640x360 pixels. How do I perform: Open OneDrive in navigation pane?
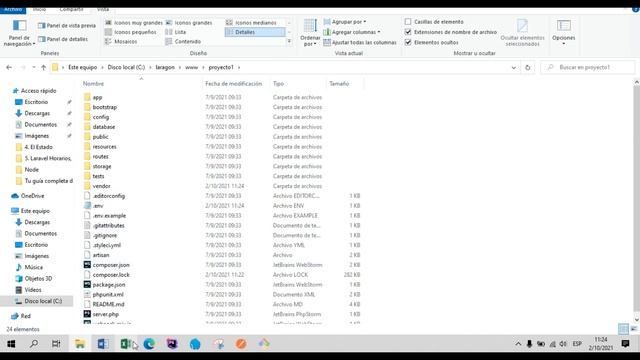pos(32,196)
